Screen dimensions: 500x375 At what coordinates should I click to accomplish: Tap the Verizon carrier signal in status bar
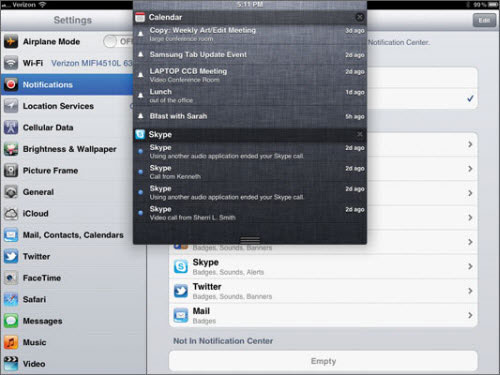click(x=23, y=5)
